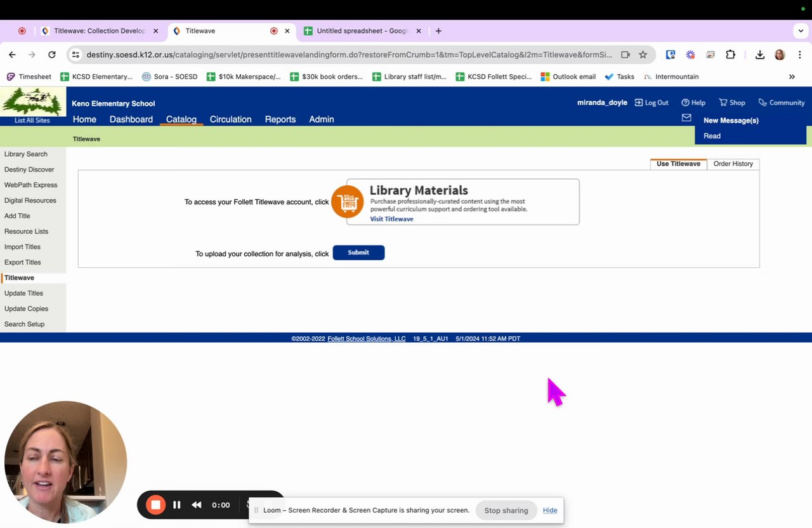Open Shop link
Viewport: 812px width, 528px height.
point(732,103)
